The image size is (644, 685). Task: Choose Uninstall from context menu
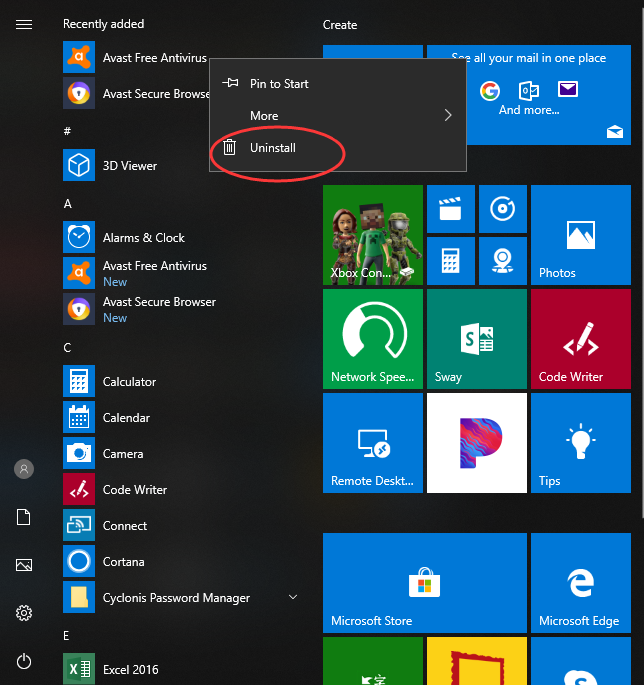click(x=338, y=148)
